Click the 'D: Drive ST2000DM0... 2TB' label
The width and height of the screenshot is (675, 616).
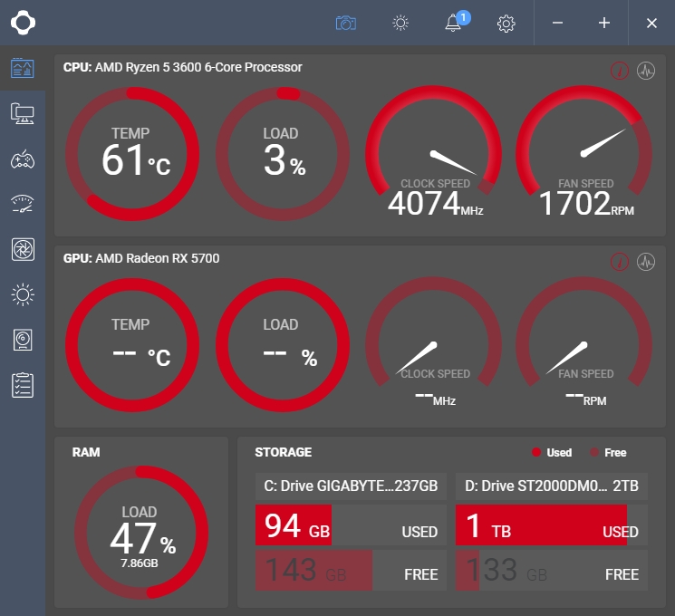pos(552,486)
